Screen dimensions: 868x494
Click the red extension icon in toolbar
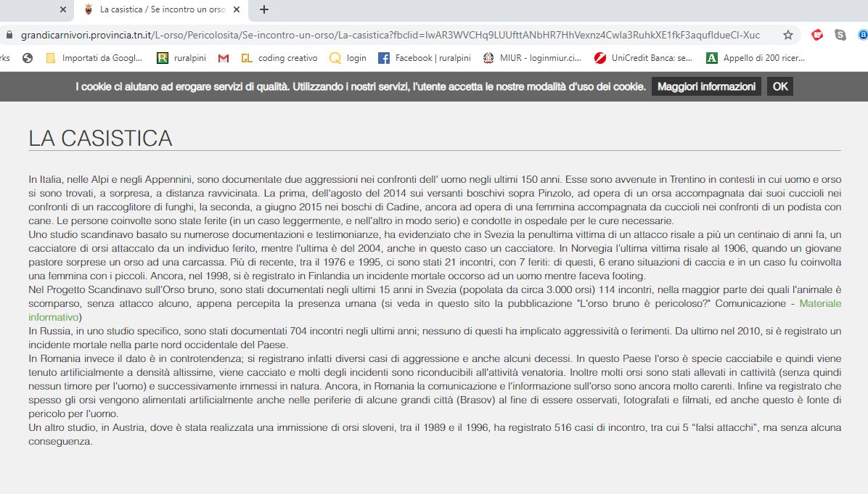817,35
